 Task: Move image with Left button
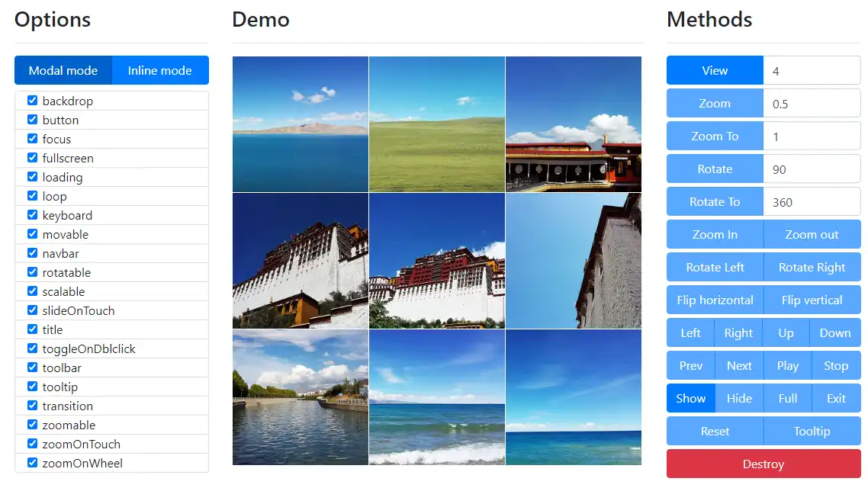(x=690, y=333)
